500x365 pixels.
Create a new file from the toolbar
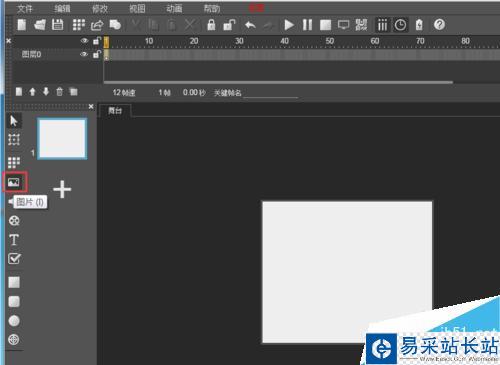pyautogui.click(x=22, y=25)
